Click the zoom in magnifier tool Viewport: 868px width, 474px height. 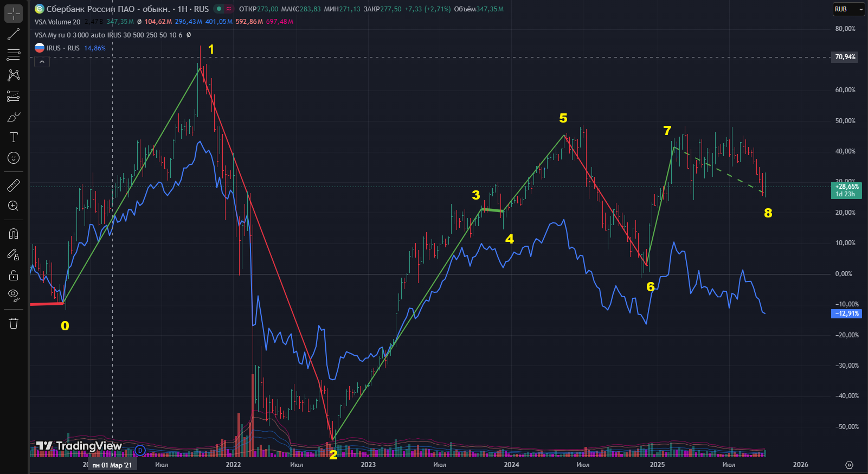[14, 206]
